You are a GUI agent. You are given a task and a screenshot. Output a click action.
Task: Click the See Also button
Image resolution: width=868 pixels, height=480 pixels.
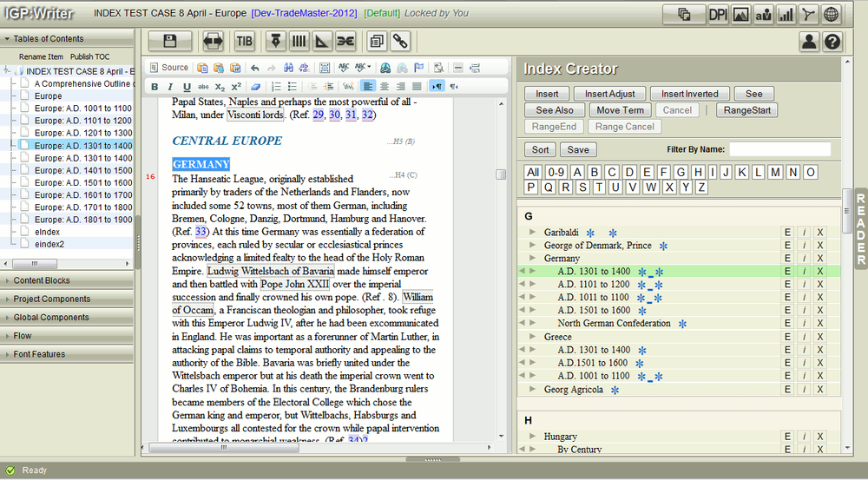pos(555,110)
